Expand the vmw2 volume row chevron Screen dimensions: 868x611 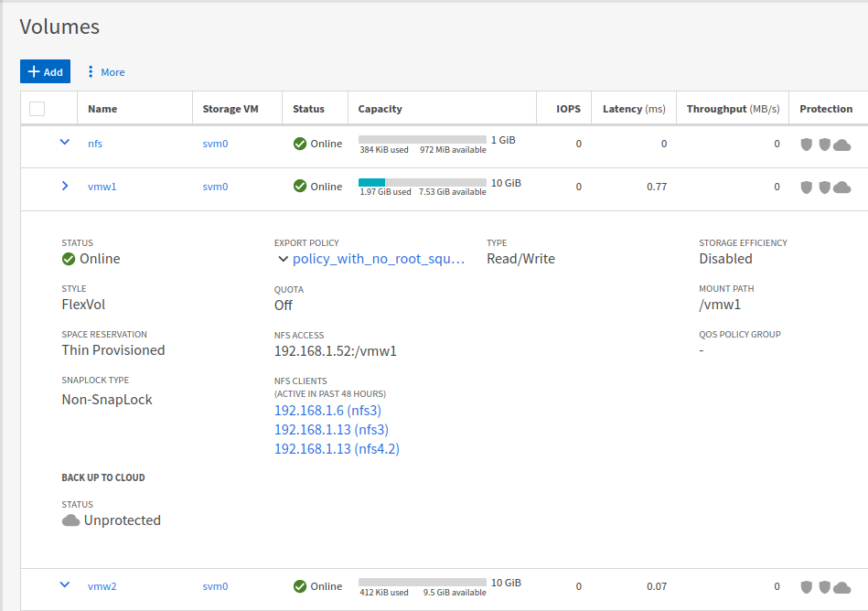pyautogui.click(x=65, y=585)
